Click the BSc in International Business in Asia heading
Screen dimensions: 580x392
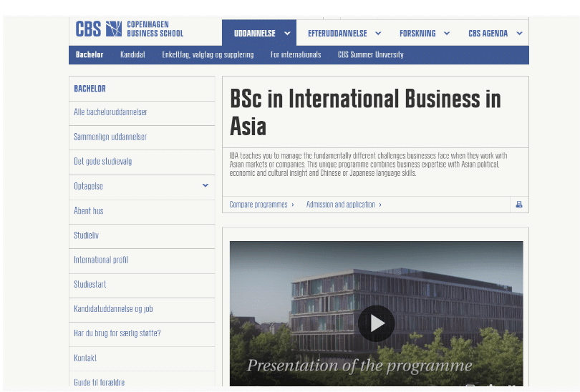365,112
